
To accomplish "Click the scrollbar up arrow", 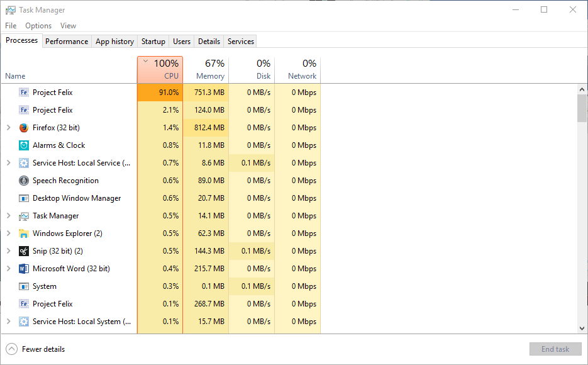I will click(x=582, y=89).
